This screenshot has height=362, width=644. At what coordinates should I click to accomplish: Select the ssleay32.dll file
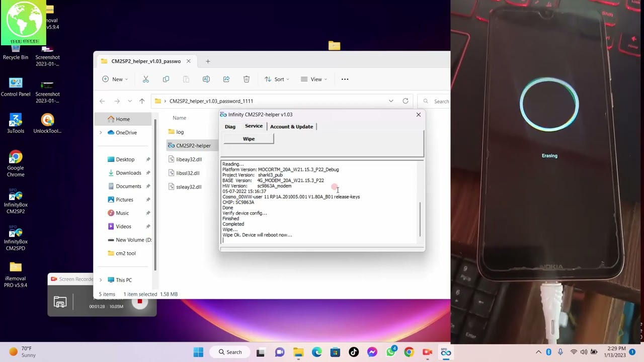(x=189, y=187)
